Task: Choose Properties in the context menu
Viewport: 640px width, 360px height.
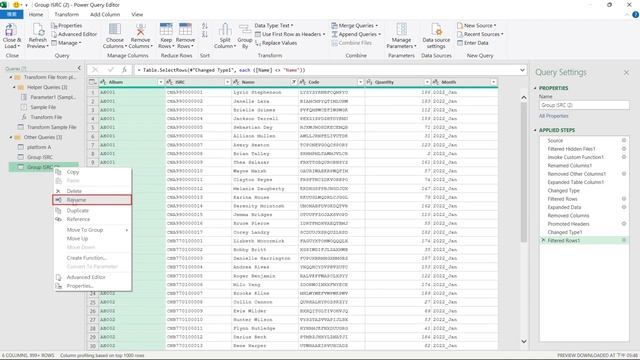Action: pyautogui.click(x=93, y=286)
